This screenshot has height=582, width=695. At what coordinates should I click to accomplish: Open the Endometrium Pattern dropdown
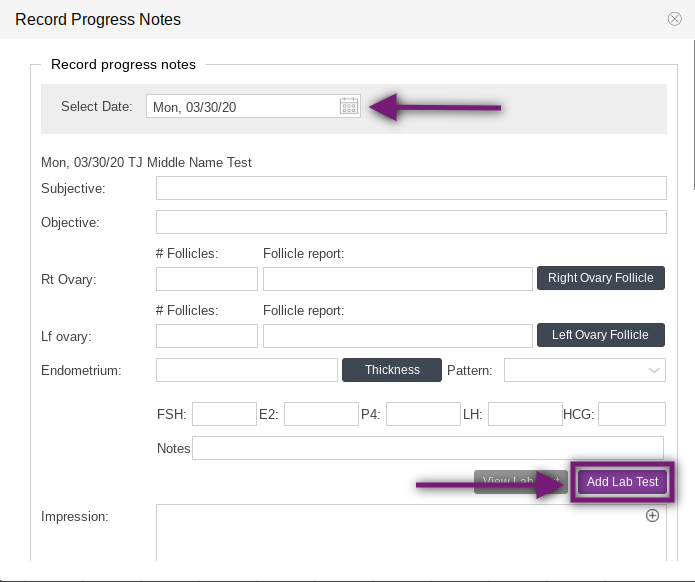[585, 370]
